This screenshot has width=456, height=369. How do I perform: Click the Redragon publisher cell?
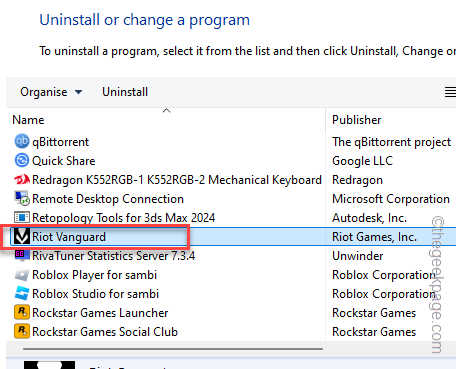357,180
